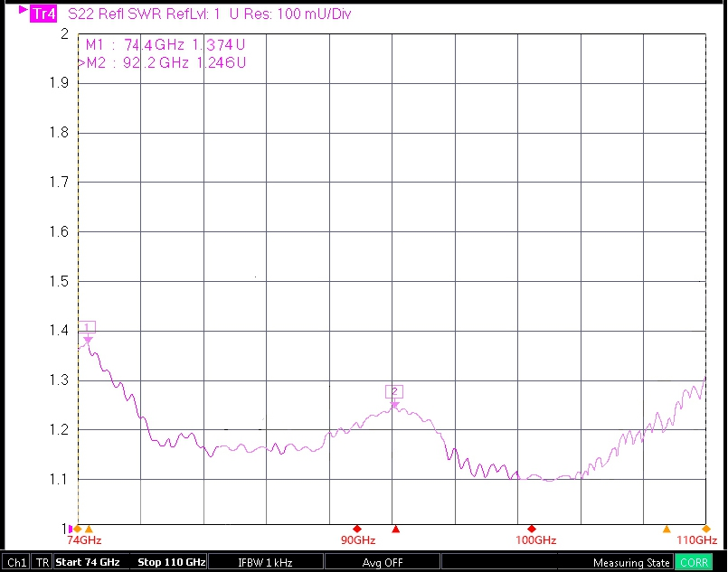Click the orange triangle near 74GHz

(89, 529)
